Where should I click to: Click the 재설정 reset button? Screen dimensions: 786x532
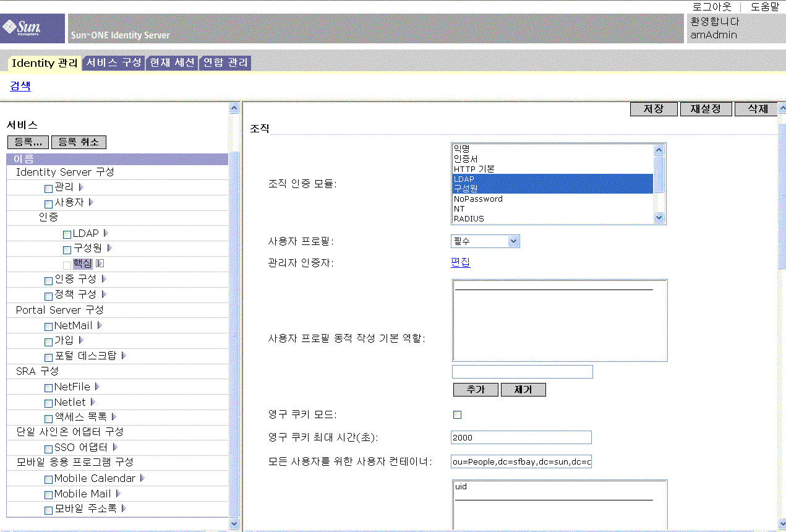point(706,109)
